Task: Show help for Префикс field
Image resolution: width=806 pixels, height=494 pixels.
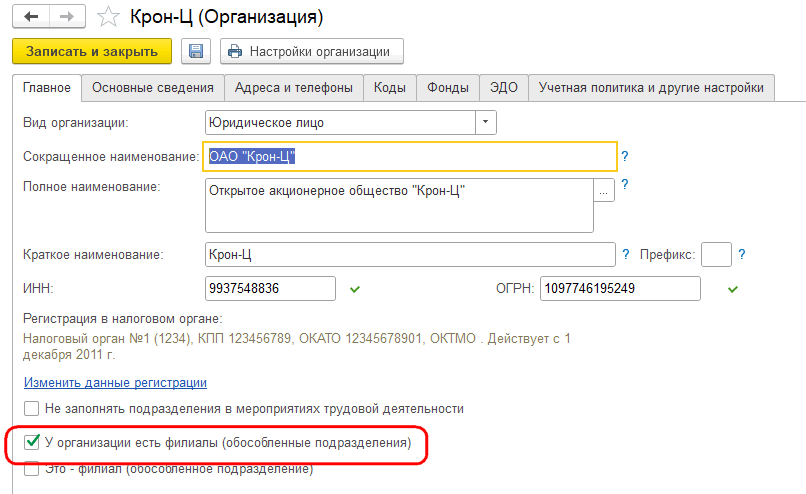Action: [x=742, y=254]
